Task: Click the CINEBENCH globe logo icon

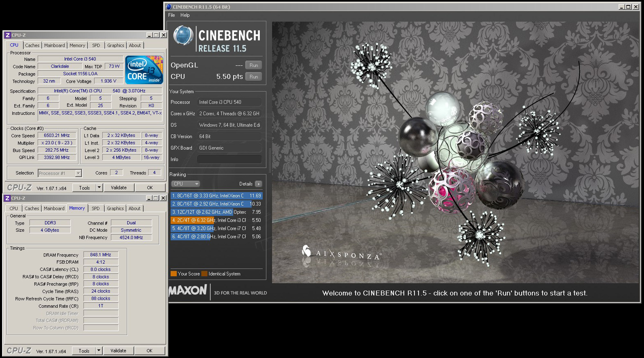Action: point(183,35)
